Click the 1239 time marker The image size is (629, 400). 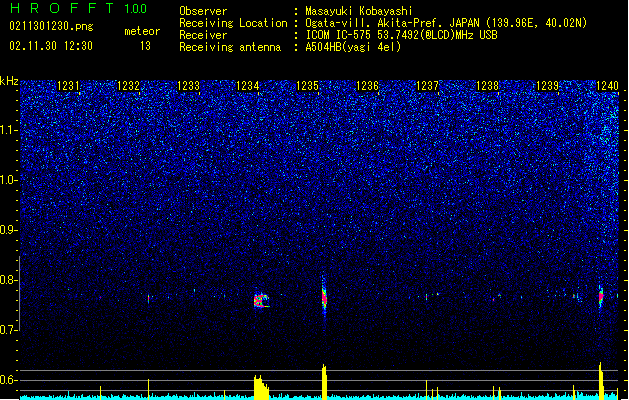tap(548, 86)
